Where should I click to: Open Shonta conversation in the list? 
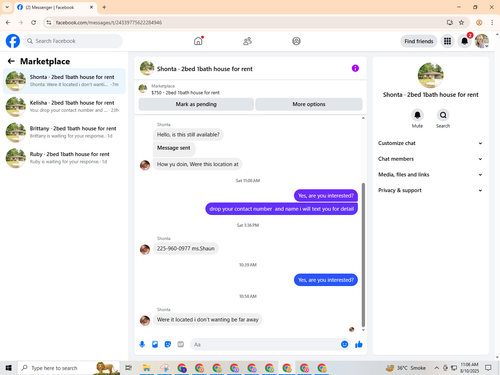(64, 81)
